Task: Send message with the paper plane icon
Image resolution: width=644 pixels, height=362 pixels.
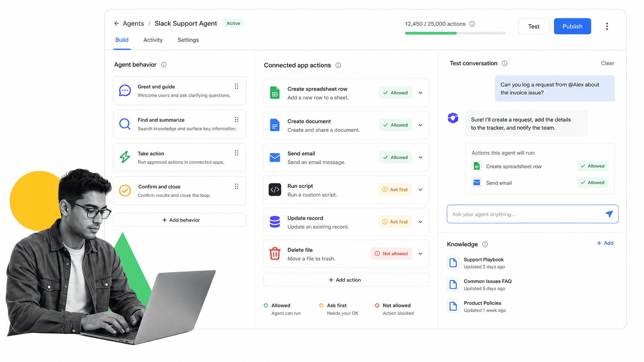Action: (x=609, y=214)
